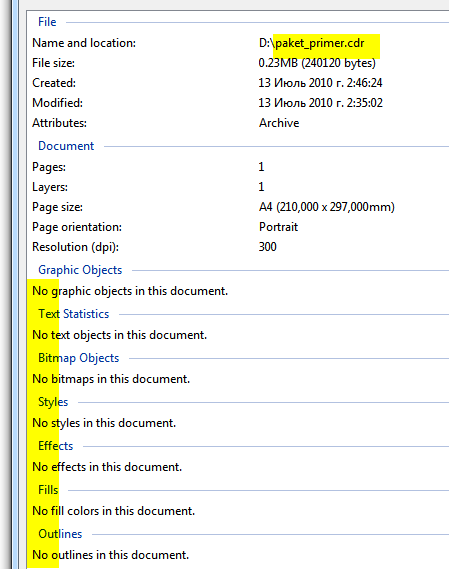Select 'No effects in this document.' line
This screenshot has height=569, width=449.
pos(107,467)
